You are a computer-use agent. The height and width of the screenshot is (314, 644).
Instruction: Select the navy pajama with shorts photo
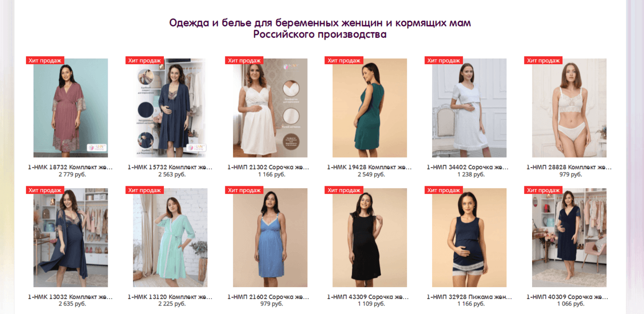[x=469, y=238]
